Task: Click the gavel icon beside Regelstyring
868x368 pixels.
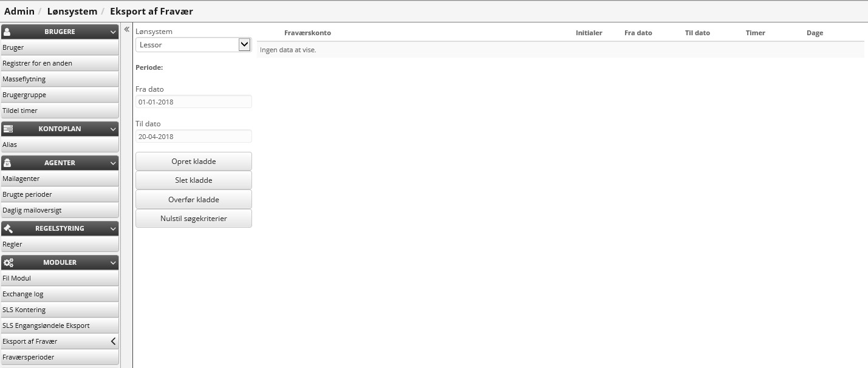Action: (x=8, y=228)
